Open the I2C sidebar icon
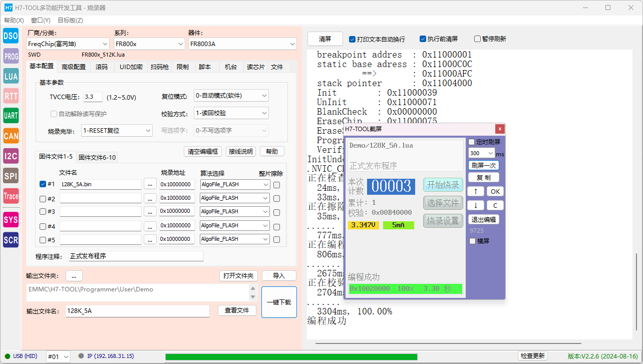The width and height of the screenshot is (643, 364). [11, 156]
